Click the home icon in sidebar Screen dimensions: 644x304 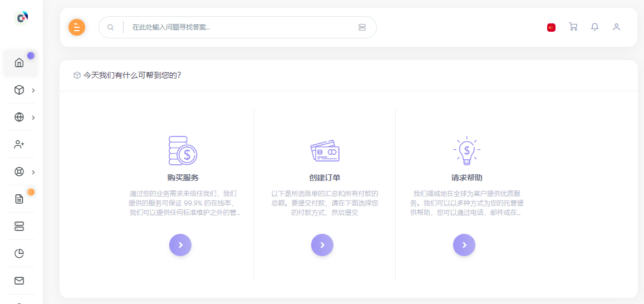click(19, 62)
